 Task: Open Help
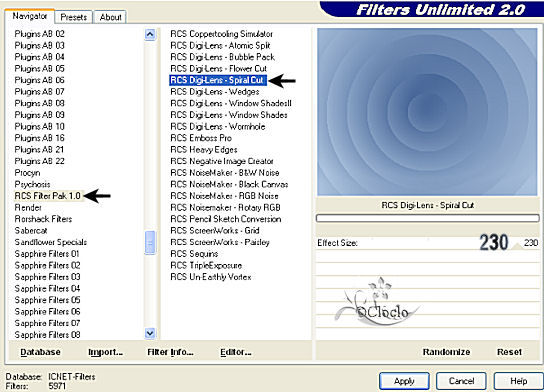pyautogui.click(x=518, y=381)
